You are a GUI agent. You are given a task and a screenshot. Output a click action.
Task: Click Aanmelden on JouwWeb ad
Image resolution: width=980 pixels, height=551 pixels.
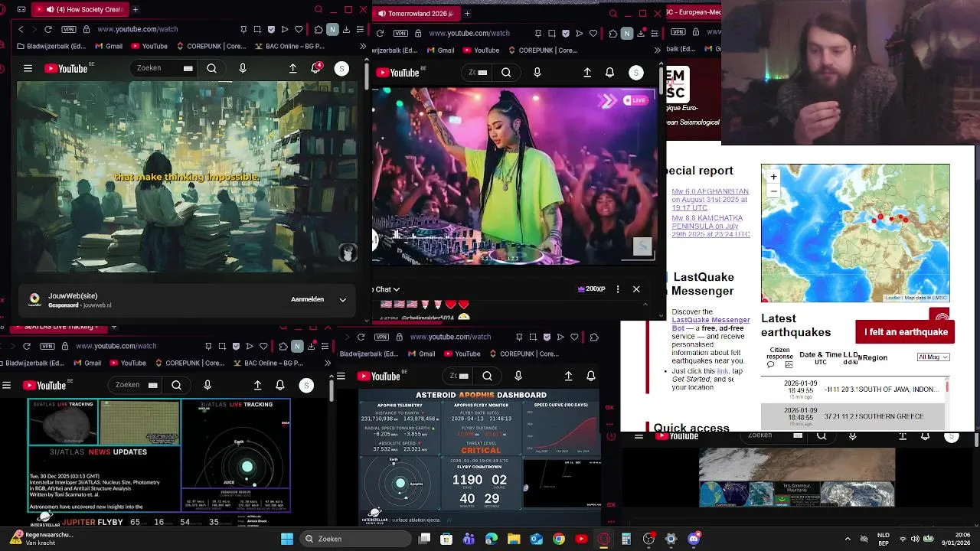(x=307, y=299)
